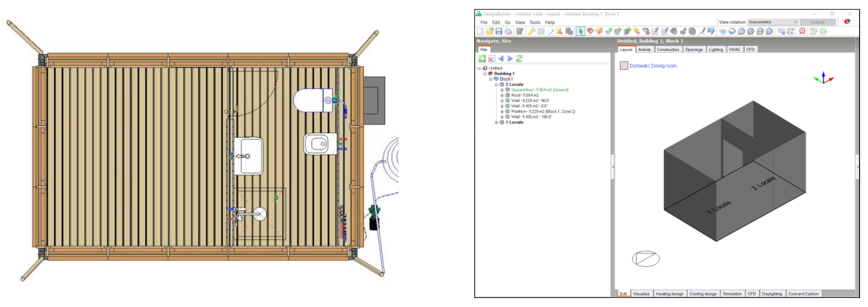
Task: Expand the 1 Locale tree node
Action: click(496, 122)
